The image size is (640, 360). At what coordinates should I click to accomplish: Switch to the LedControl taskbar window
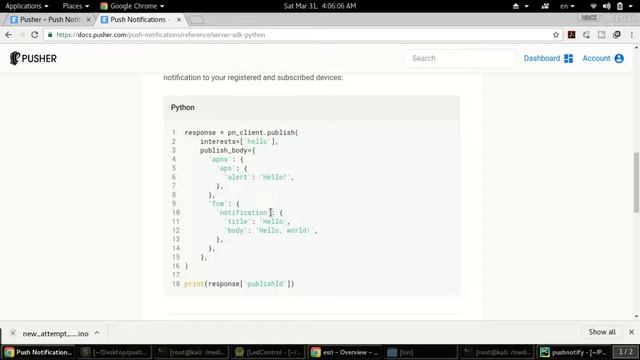click(x=268, y=352)
